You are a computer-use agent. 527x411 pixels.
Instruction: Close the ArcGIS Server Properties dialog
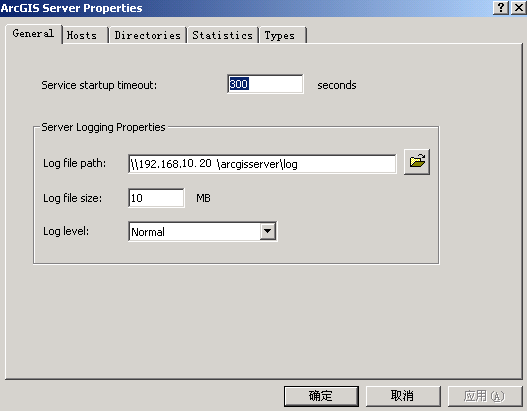519,7
